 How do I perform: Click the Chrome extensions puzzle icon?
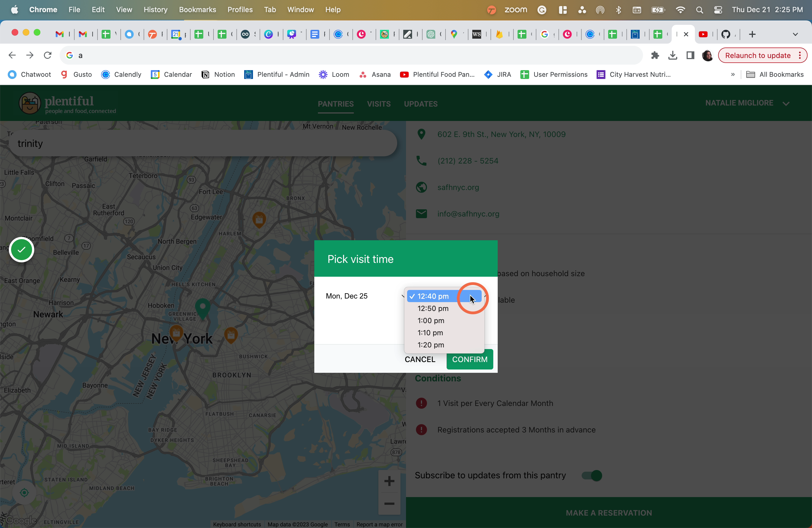point(655,55)
